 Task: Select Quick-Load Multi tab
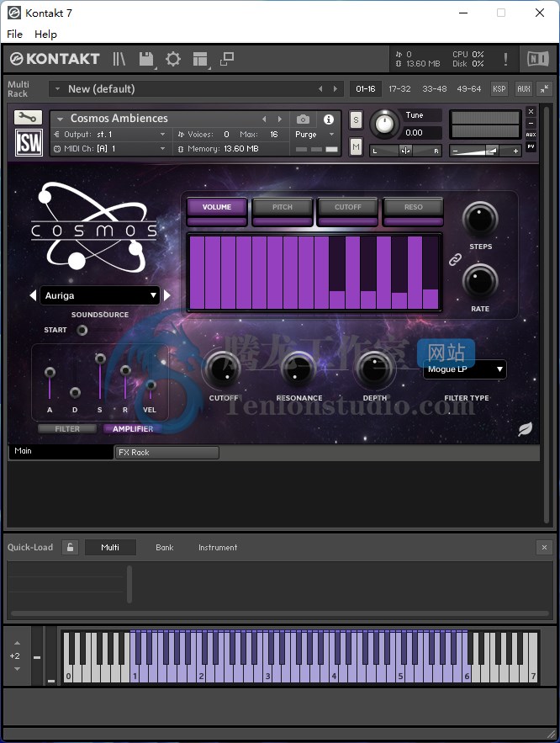tap(110, 547)
